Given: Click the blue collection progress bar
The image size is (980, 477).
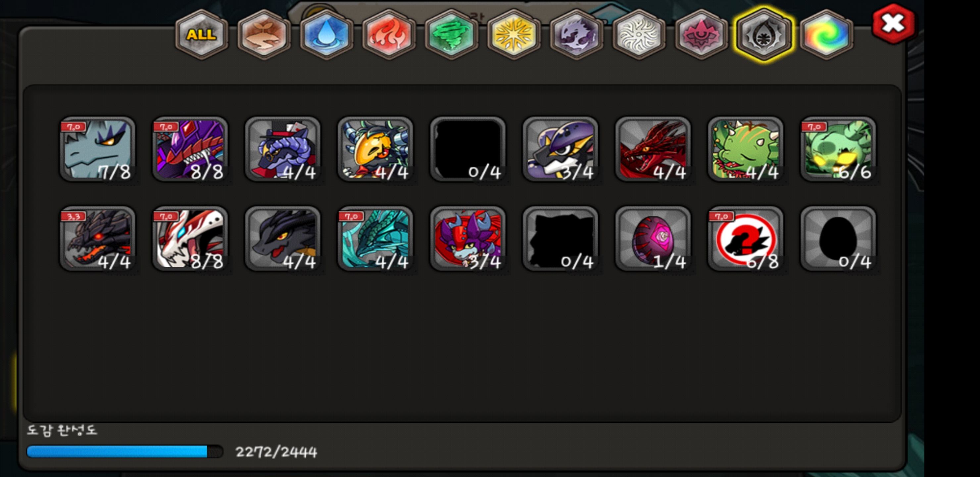Looking at the screenshot, I should (x=125, y=451).
